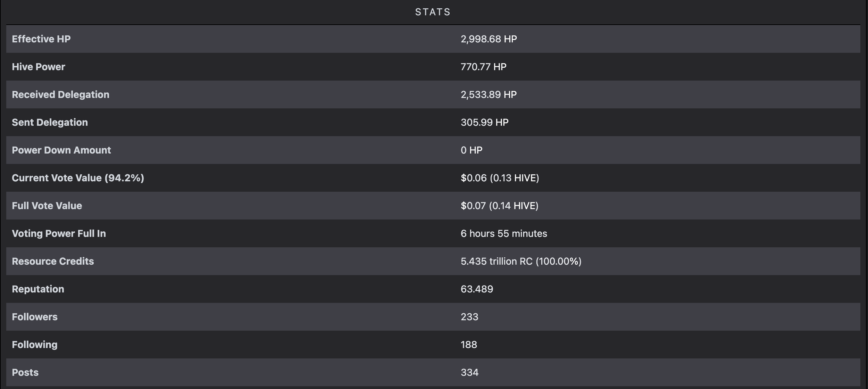Select the Received Delegation label

(60, 94)
